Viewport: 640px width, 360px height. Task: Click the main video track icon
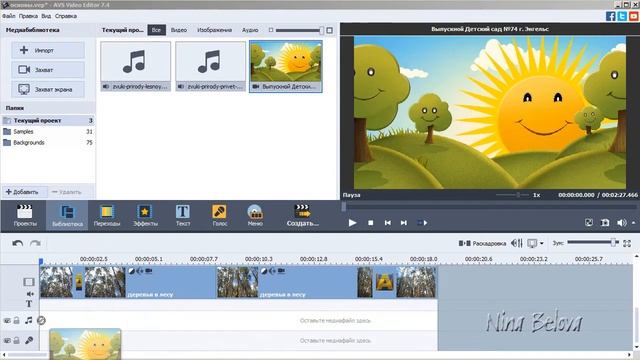[x=29, y=282]
